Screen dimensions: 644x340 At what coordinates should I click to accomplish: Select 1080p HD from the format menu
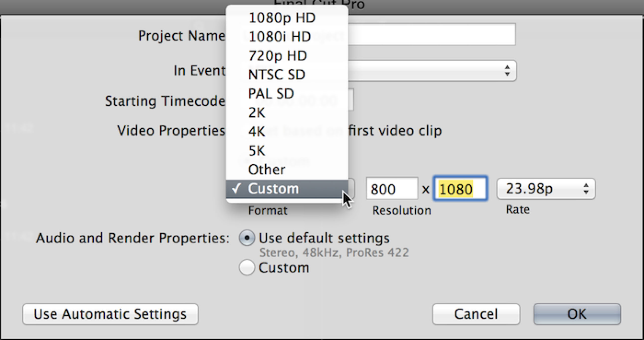[x=282, y=18]
